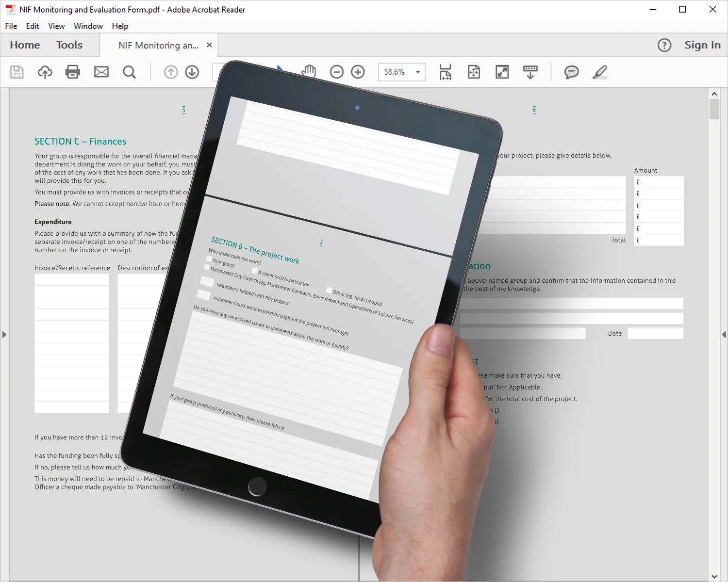Click the Save file icon
The width and height of the screenshot is (728, 582).
click(17, 72)
